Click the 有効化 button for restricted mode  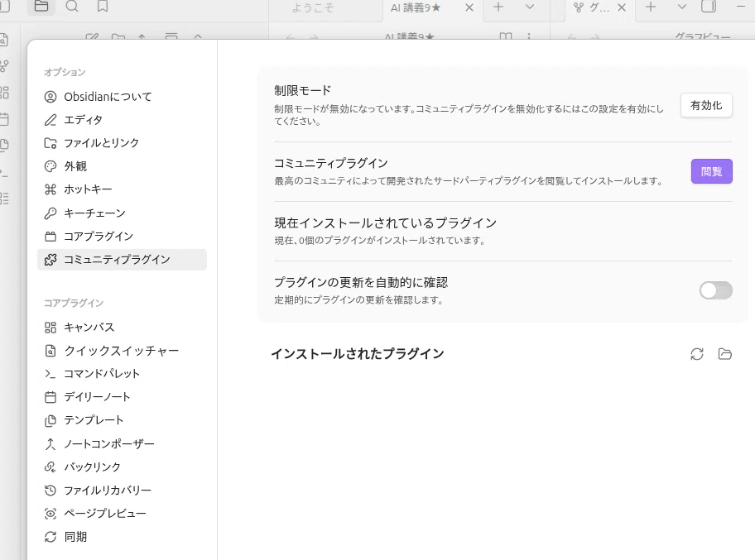coord(706,105)
